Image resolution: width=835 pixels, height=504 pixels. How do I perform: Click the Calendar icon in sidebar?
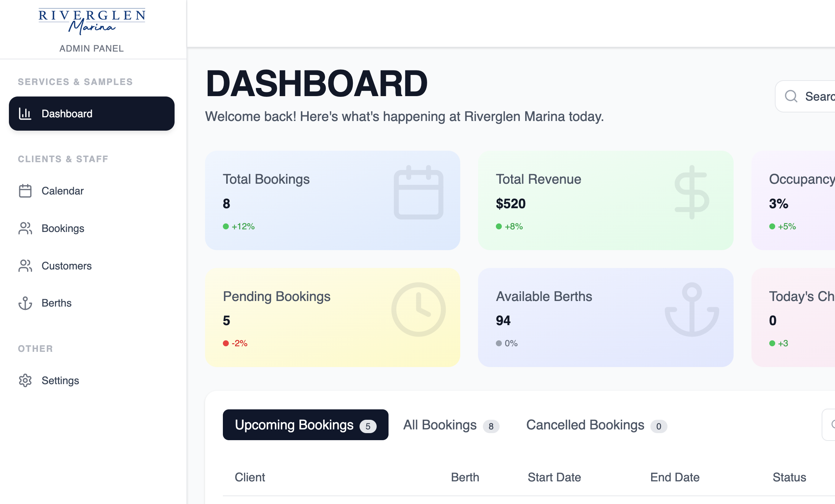(x=25, y=191)
